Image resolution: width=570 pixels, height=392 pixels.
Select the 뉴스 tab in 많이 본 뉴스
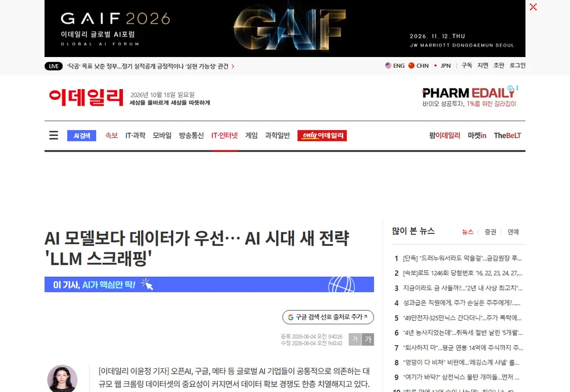(x=467, y=232)
